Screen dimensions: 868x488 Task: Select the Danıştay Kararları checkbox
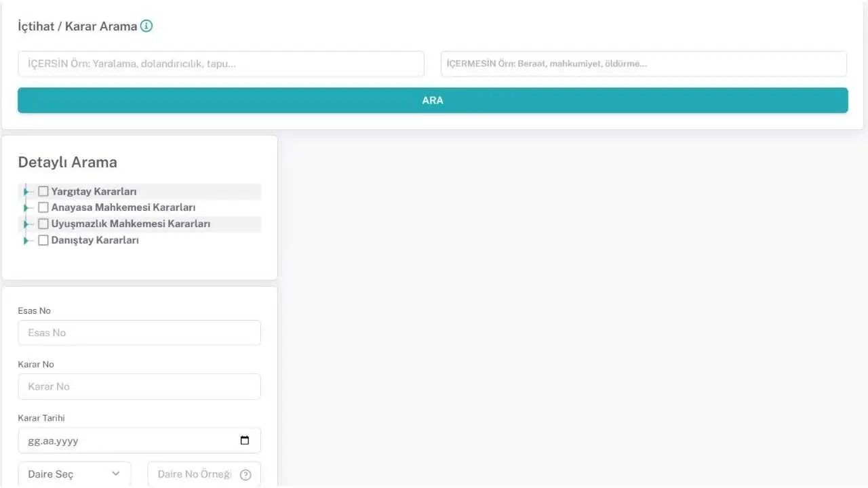(43, 241)
